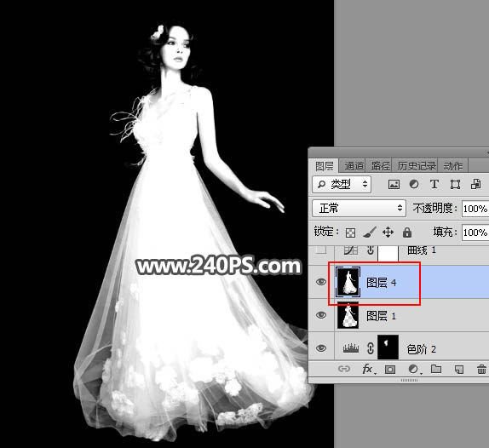Create a new group folder icon
The width and height of the screenshot is (489, 448).
pos(436,369)
